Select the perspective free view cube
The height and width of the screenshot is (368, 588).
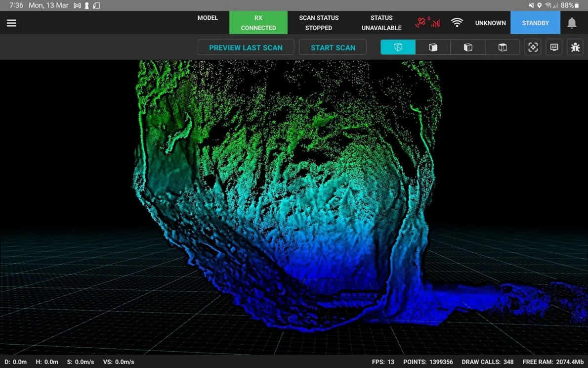[398, 47]
